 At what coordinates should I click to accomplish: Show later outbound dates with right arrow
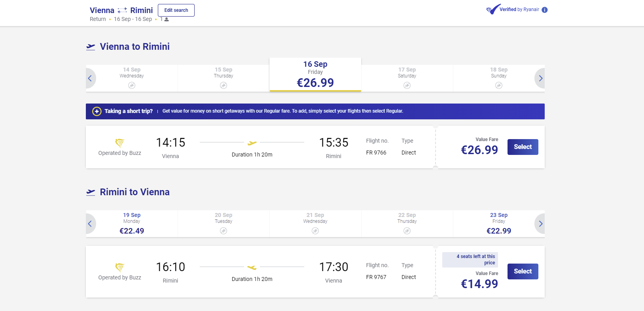pyautogui.click(x=540, y=78)
